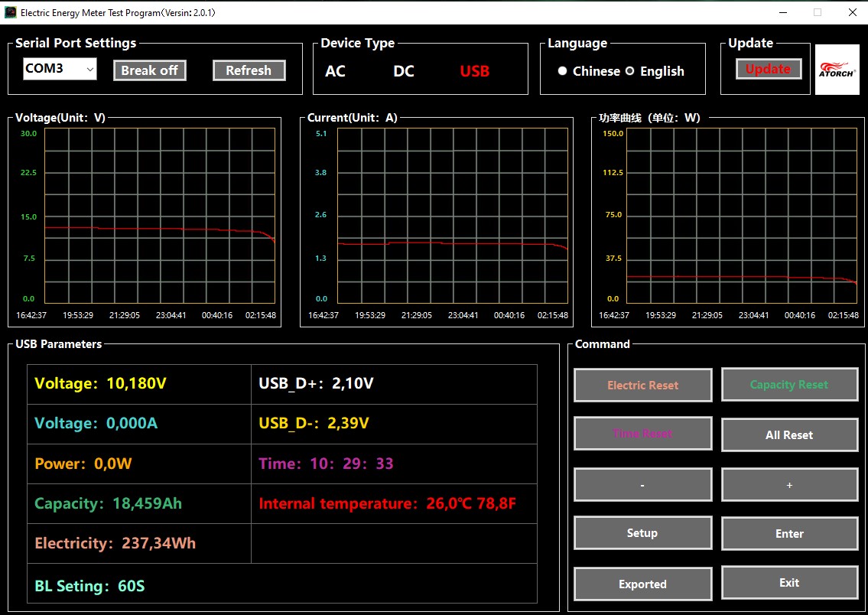Select the DC device type

(x=404, y=71)
